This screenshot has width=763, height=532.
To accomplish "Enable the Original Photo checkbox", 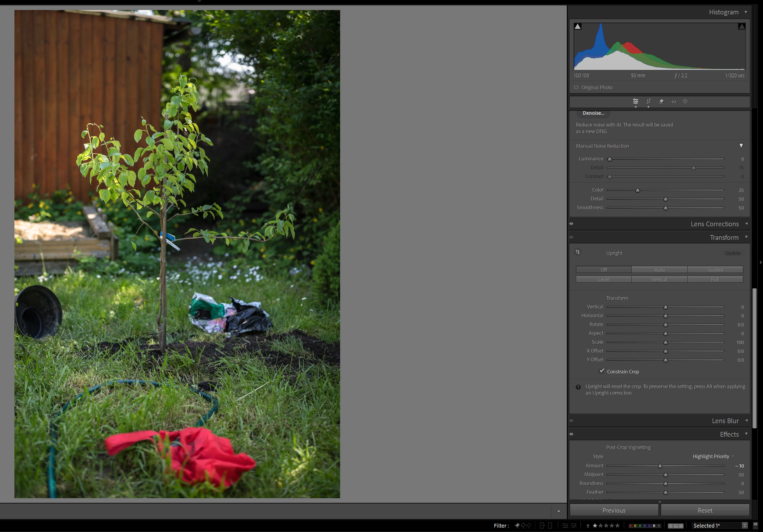I will tap(576, 87).
